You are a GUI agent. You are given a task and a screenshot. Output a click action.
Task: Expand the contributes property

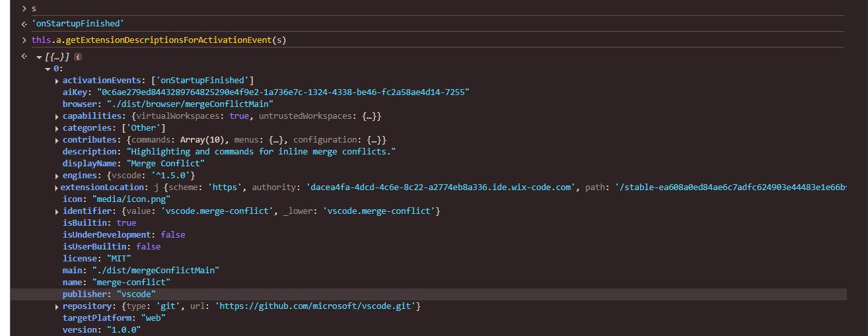[x=57, y=140]
